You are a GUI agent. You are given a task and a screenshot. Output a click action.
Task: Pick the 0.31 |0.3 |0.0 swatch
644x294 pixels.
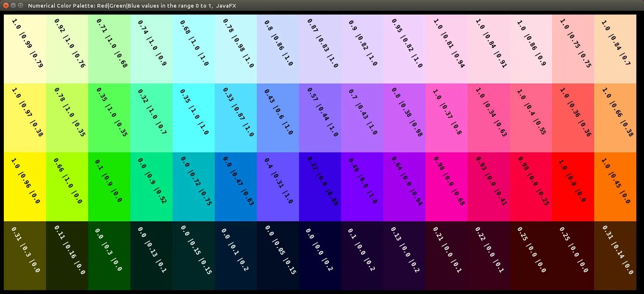(x=25, y=256)
